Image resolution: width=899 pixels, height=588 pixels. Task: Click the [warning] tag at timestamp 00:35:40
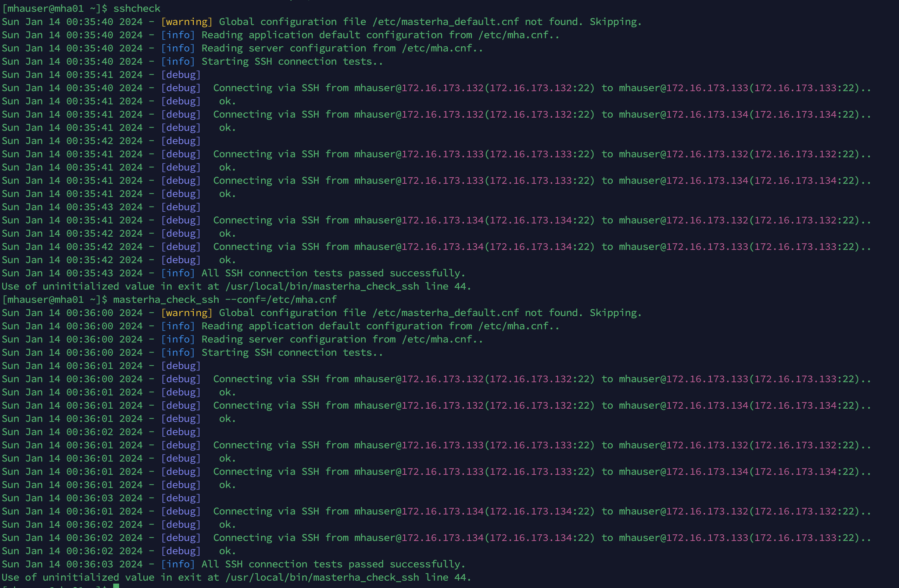186,22
